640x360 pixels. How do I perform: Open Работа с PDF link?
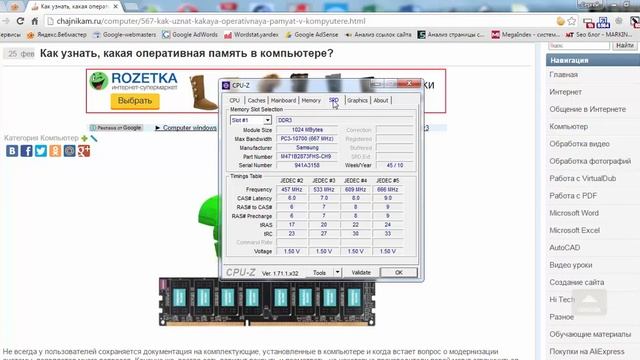coord(573,196)
